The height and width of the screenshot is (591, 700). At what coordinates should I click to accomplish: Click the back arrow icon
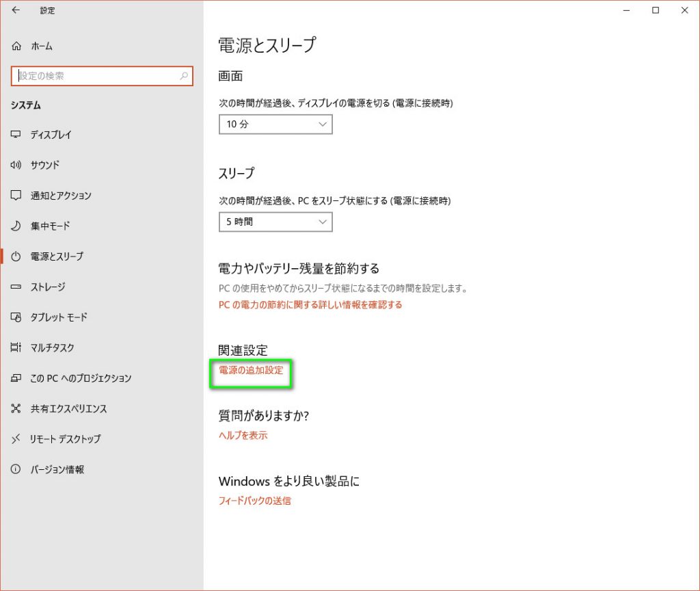pos(16,10)
